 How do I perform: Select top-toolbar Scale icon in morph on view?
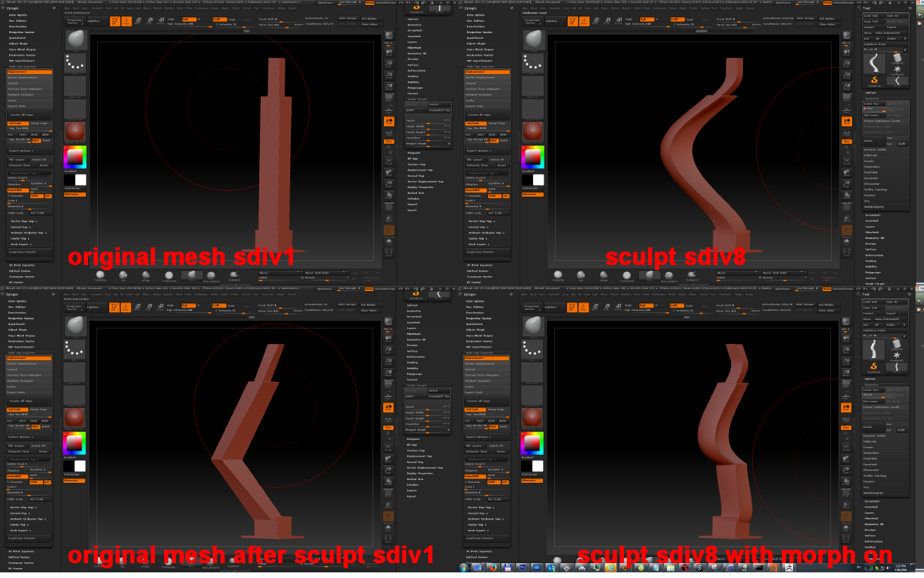(x=606, y=307)
